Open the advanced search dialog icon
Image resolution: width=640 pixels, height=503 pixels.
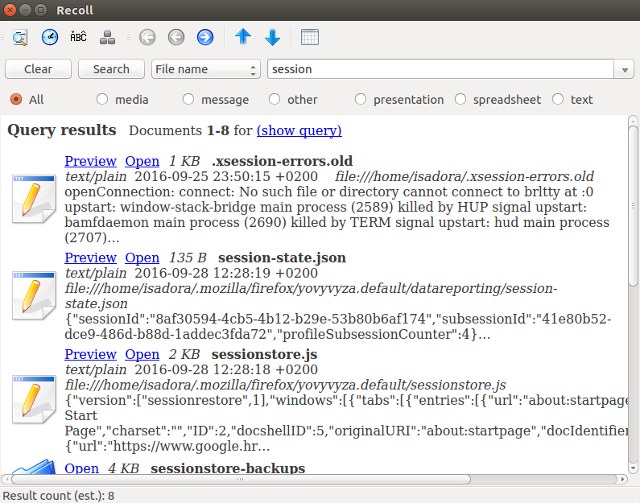20,37
